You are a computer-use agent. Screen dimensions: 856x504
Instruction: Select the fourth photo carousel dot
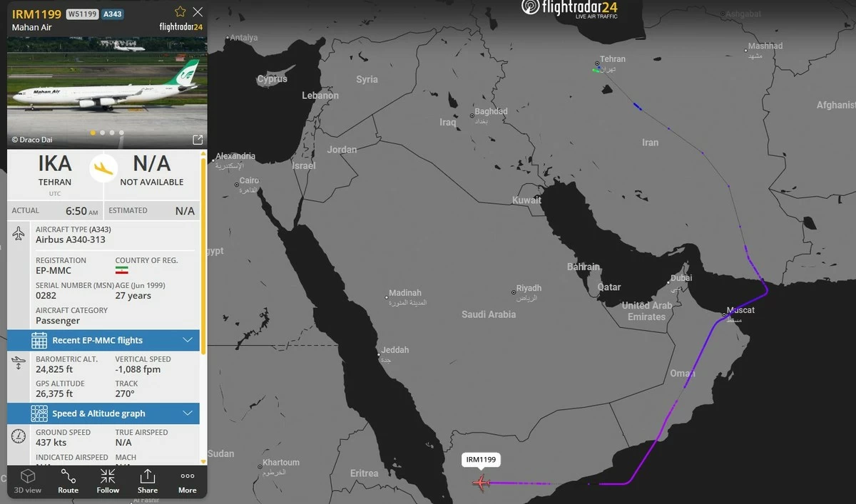(x=121, y=133)
